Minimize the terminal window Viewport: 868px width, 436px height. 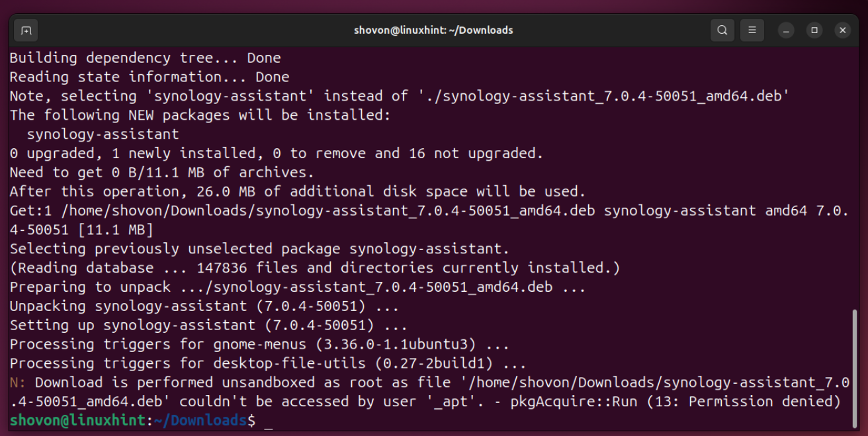coord(787,30)
